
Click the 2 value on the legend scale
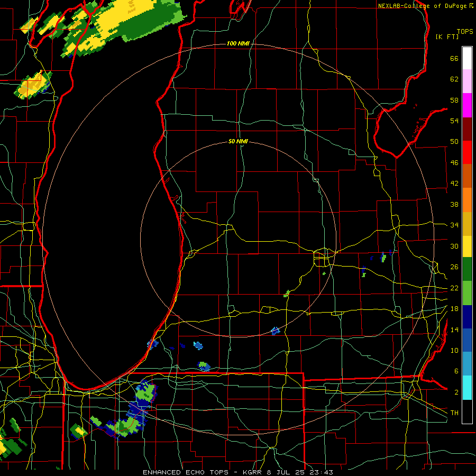[x=456, y=392]
